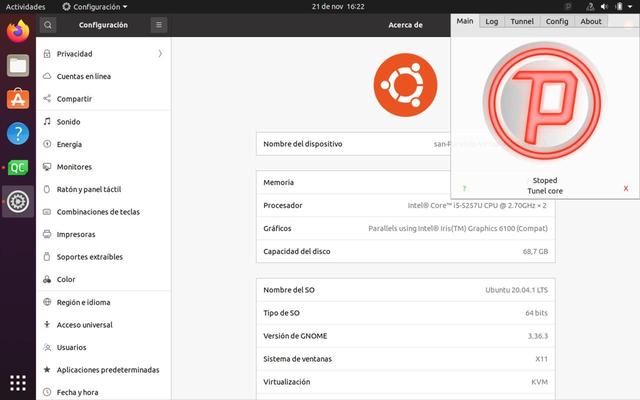
Task: Open the Files manager in the dock
Action: point(18,65)
